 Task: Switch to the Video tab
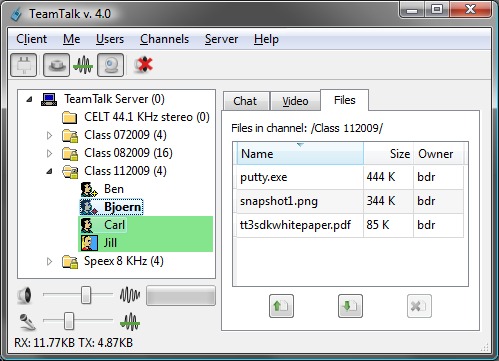295,101
